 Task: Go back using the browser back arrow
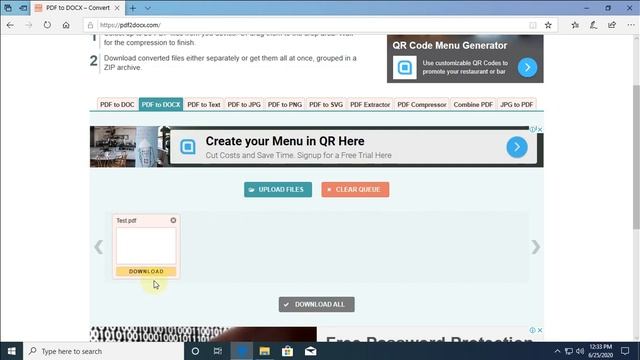point(10,25)
